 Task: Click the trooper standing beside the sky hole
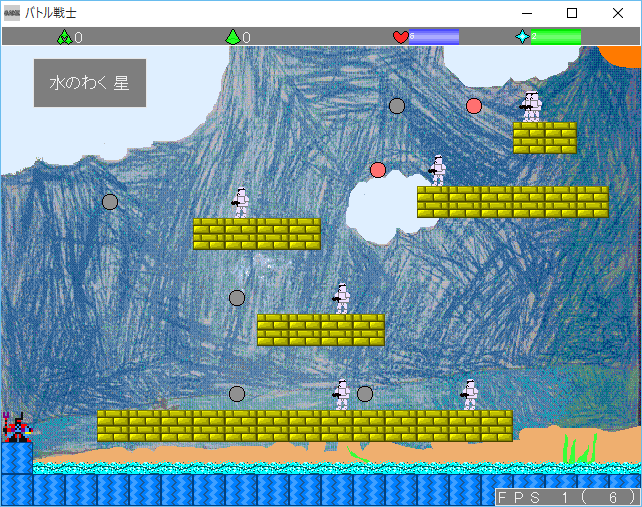438,170
